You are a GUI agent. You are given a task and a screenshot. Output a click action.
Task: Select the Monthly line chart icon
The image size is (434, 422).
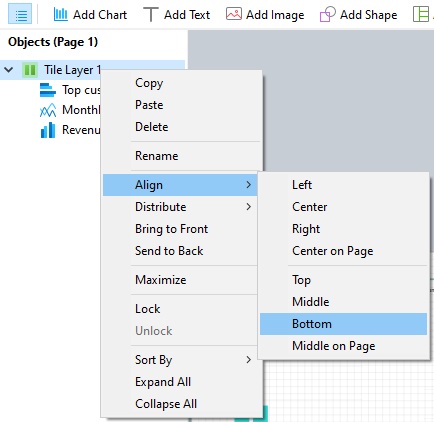48,110
